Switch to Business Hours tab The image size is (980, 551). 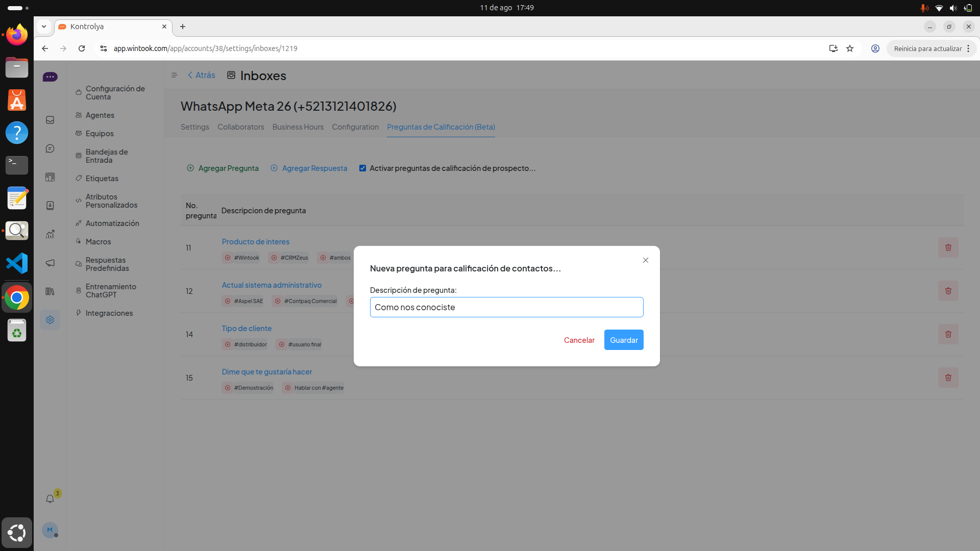(x=298, y=127)
